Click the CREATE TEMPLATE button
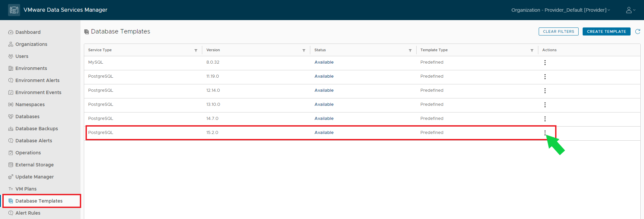This screenshot has height=219, width=644. 606,31
